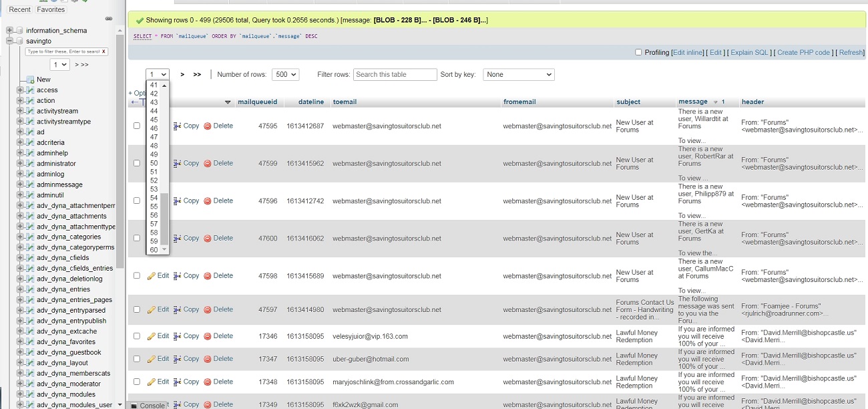Select checkbox for row 17346
Screen dimensions: 868x409
pyautogui.click(x=137, y=336)
